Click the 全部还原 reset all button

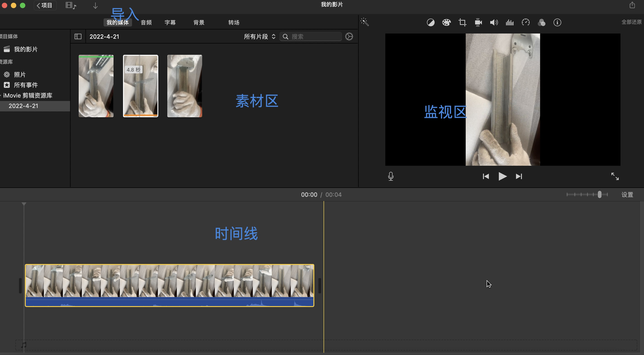click(x=632, y=22)
